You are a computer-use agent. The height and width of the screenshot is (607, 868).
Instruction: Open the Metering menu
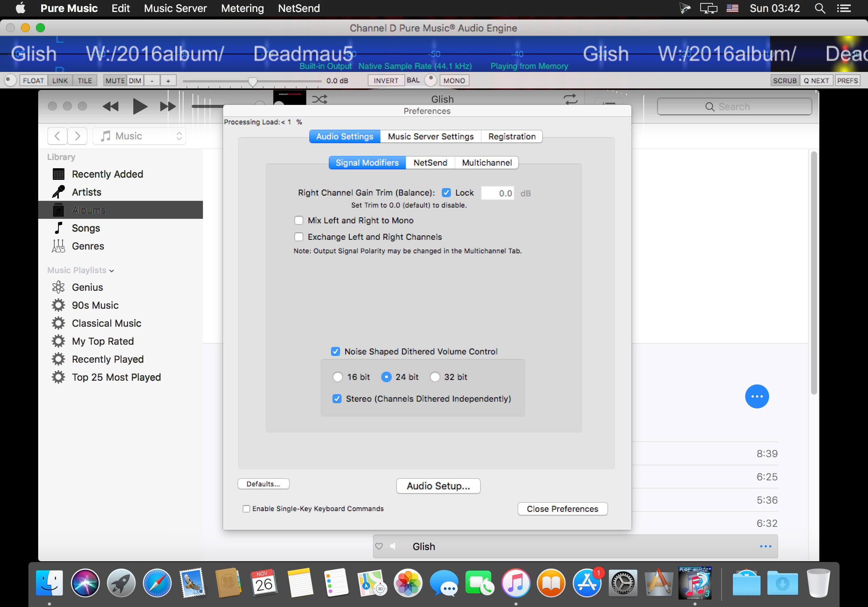tap(242, 8)
